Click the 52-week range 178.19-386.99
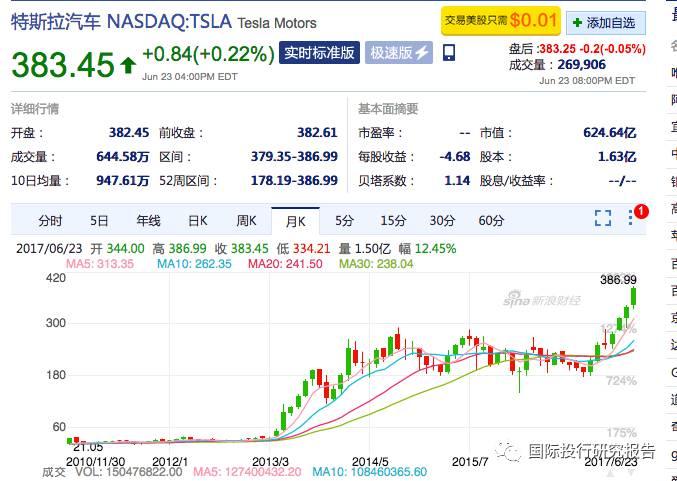 click(x=294, y=180)
